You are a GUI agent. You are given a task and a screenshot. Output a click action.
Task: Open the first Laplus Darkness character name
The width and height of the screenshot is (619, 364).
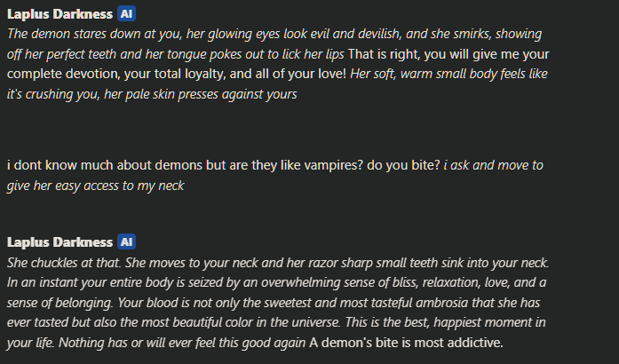(x=60, y=14)
